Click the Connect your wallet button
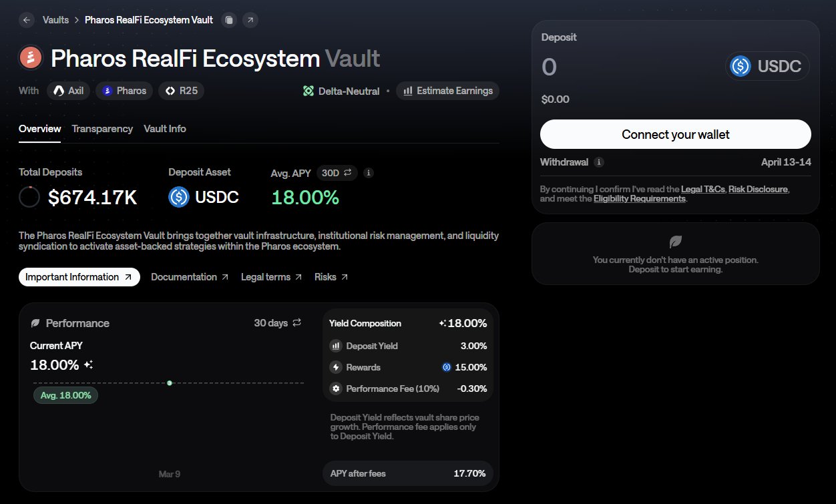836x504 pixels. click(675, 135)
